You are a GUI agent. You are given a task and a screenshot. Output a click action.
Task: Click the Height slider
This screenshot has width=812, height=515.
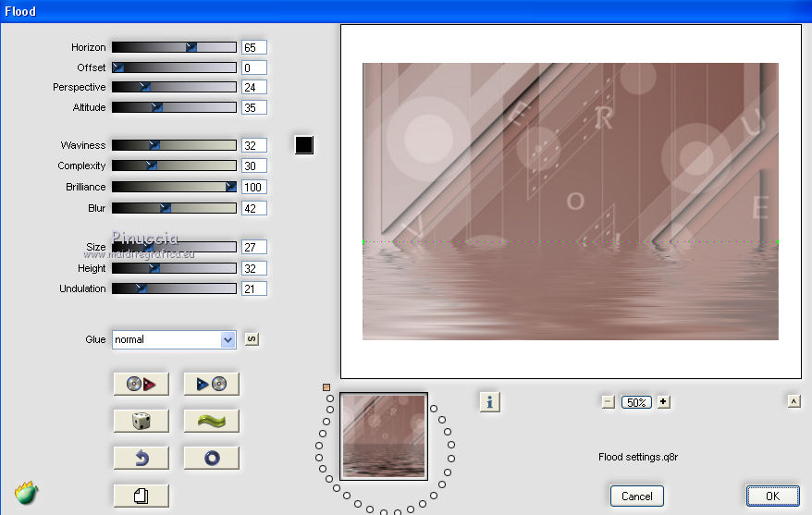[174, 268]
